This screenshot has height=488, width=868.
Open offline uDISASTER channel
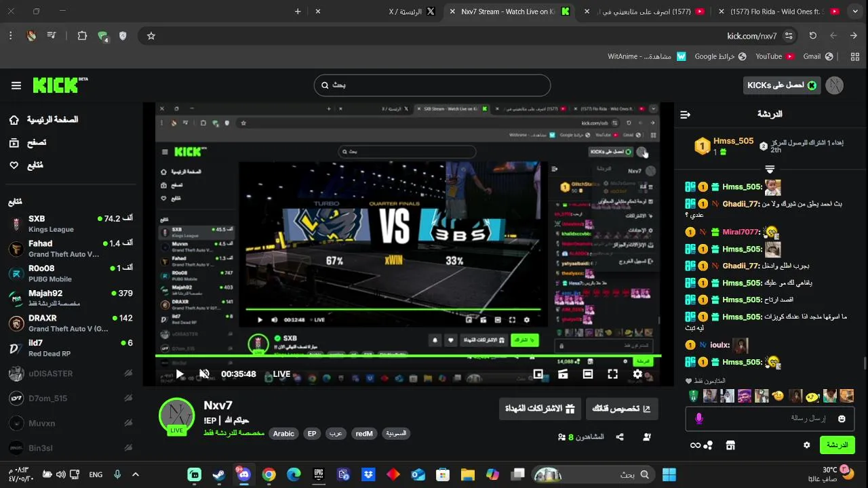click(71, 373)
